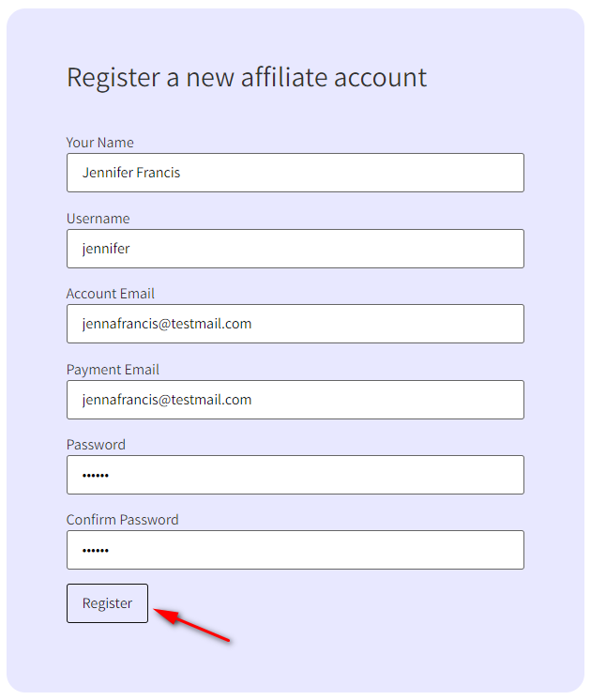Screen dimensions: 591x700
Task: Click the Register button
Action: [107, 603]
